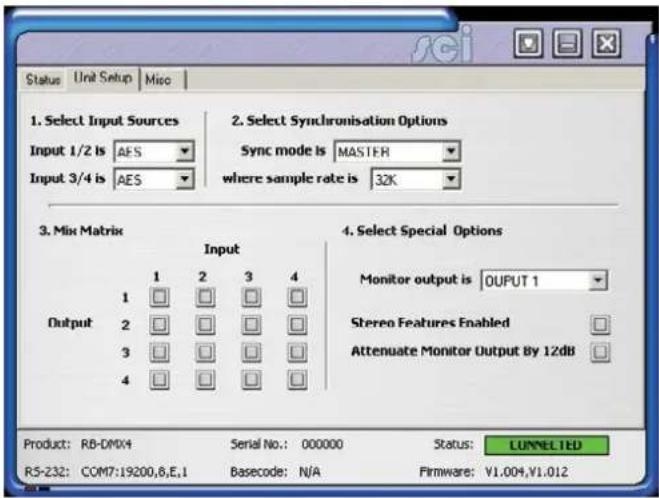The image size is (659, 498).
Task: Click the shield icon in the title bar
Action: point(528,43)
